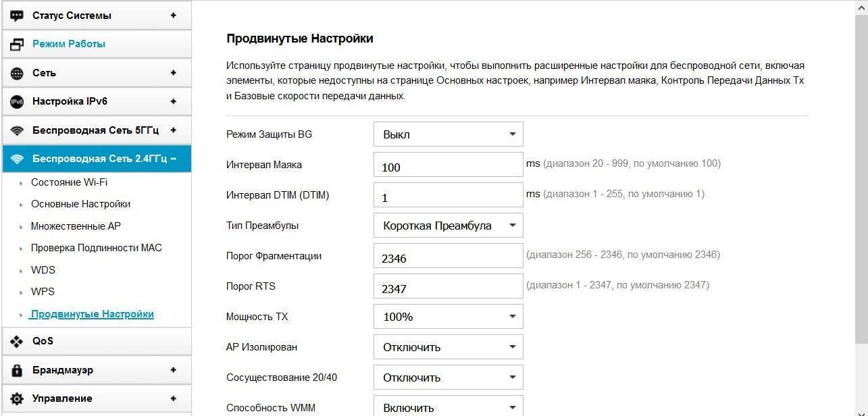Open the Основные Настройки submenu item
The height and width of the screenshot is (416, 868).
[x=80, y=204]
